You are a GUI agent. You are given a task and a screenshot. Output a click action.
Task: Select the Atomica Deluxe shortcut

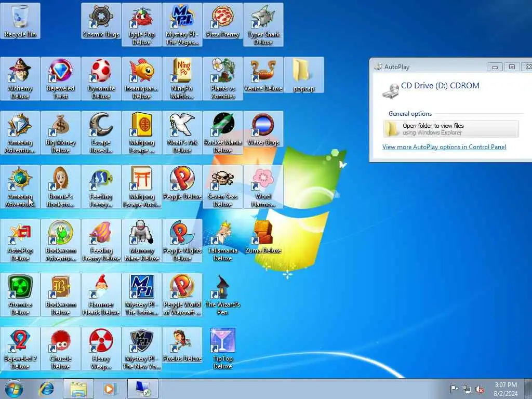pos(20,295)
